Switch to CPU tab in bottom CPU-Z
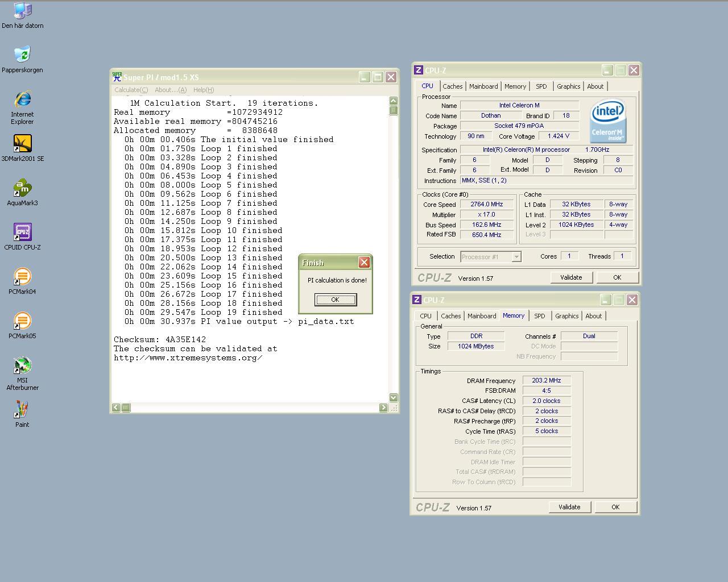Image resolution: width=728 pixels, height=582 pixels. pos(425,316)
